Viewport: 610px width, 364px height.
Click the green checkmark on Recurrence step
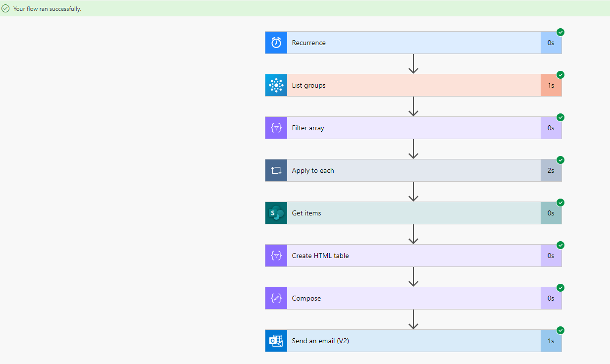[x=560, y=32]
